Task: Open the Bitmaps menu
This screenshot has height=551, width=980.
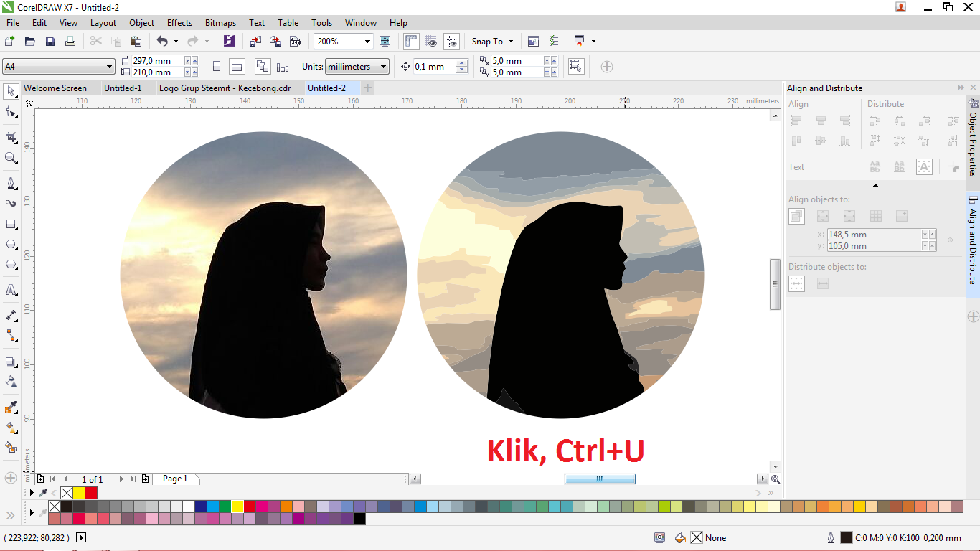Action: click(220, 23)
